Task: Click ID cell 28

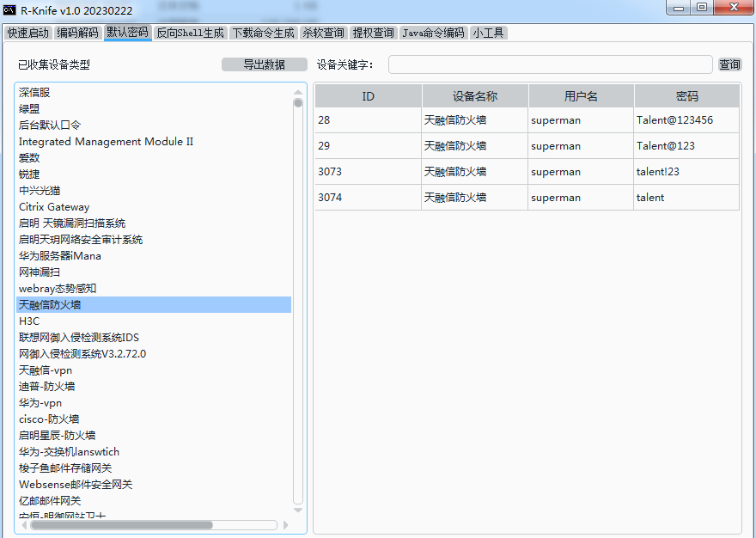Action: pos(369,120)
